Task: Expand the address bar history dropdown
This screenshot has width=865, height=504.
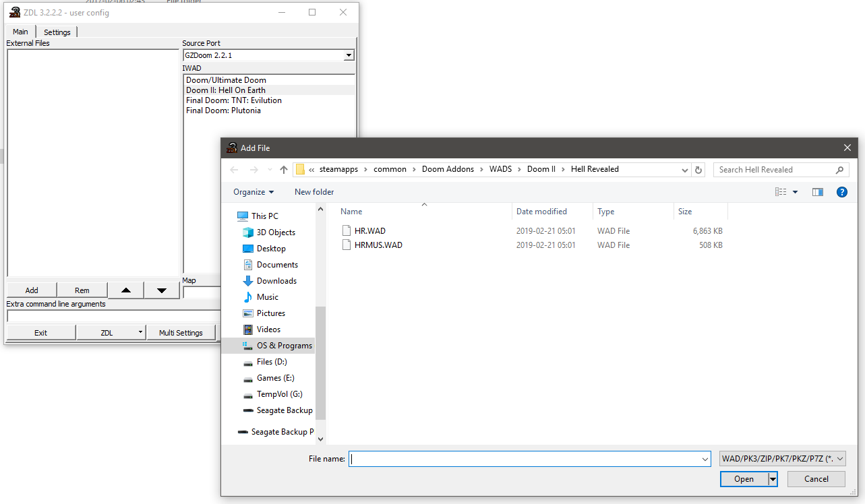Action: (684, 170)
